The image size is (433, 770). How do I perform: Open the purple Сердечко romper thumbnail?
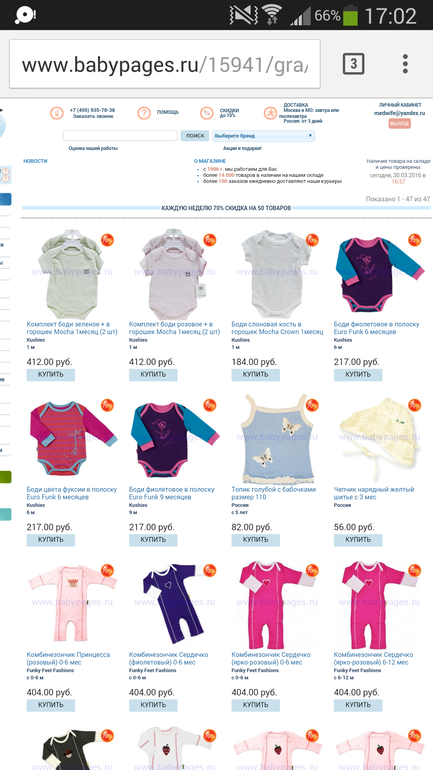click(172, 605)
